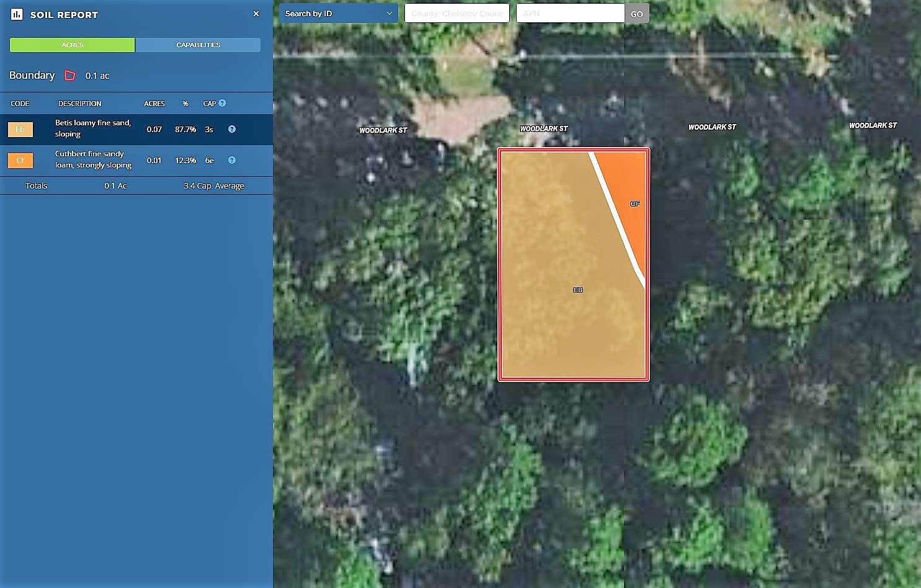921x588 pixels.
Task: Click the CODE column header
Action: [x=20, y=104]
